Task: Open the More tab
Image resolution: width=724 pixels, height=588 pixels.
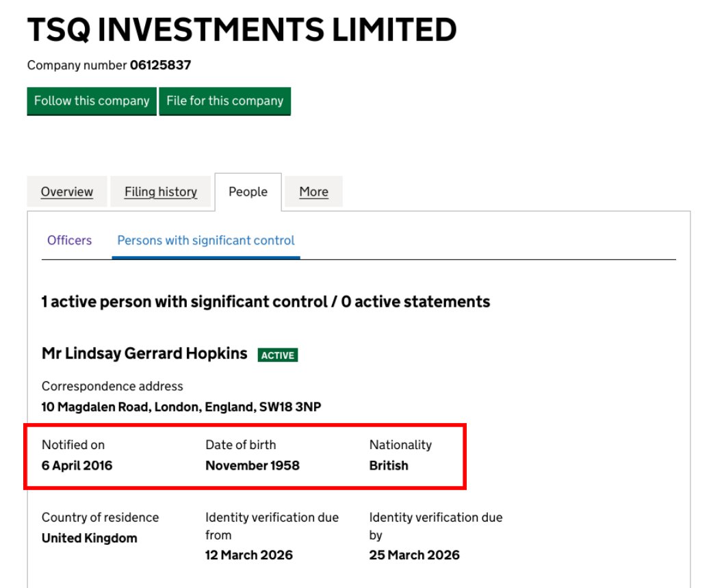Action: 313,192
